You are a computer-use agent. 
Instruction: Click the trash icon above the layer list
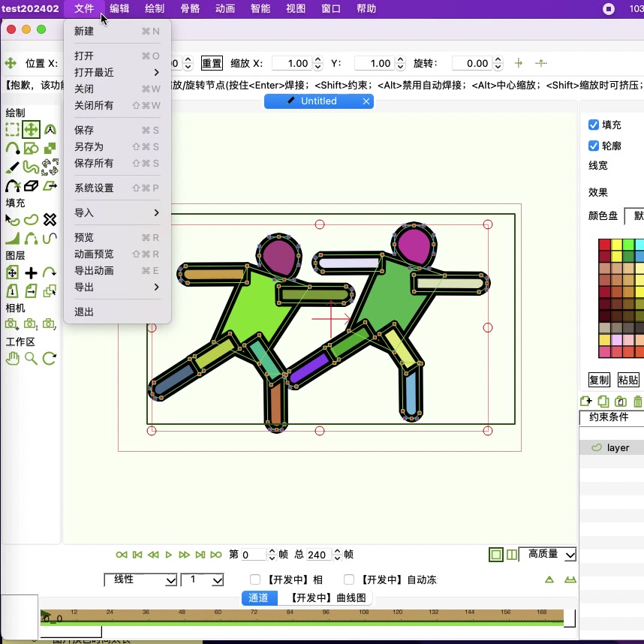(x=638, y=402)
